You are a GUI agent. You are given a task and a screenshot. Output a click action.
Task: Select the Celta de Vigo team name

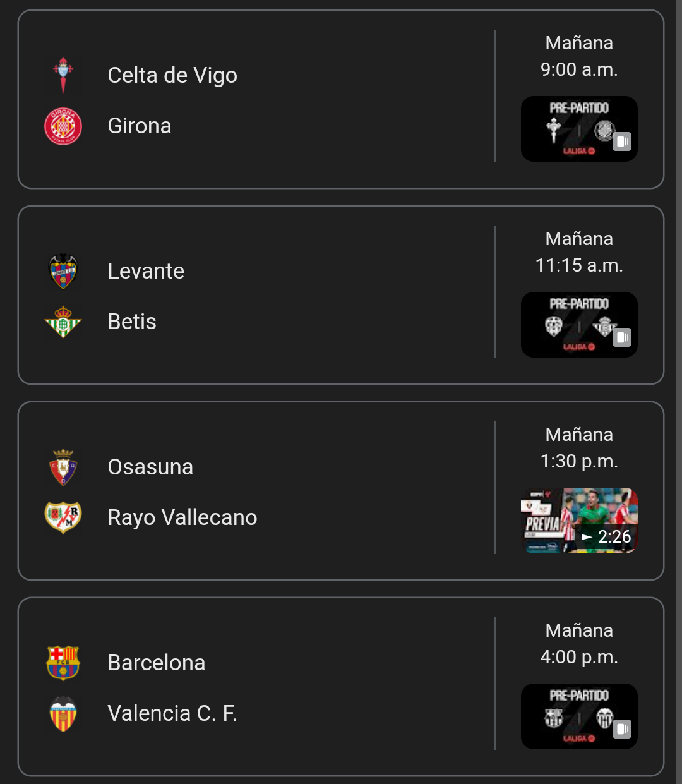[x=172, y=75]
